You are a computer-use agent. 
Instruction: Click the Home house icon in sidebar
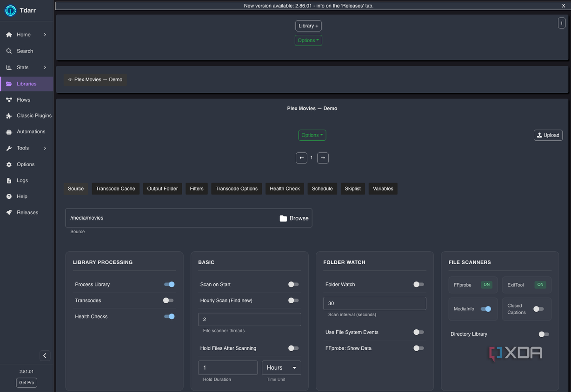click(x=9, y=35)
